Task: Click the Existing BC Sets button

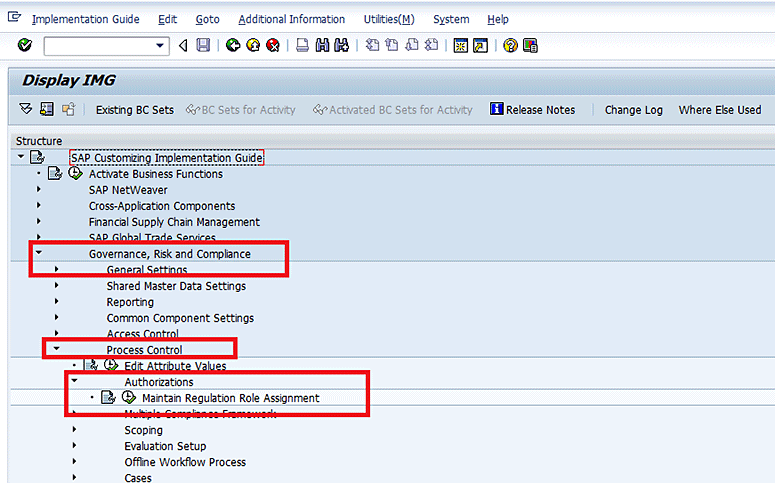Action: click(x=134, y=110)
